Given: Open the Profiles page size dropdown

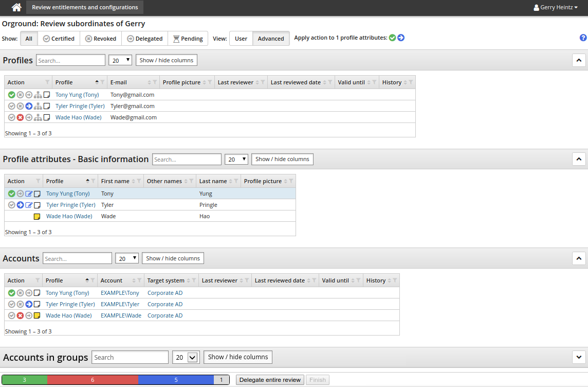Looking at the screenshot, I should coord(120,60).
